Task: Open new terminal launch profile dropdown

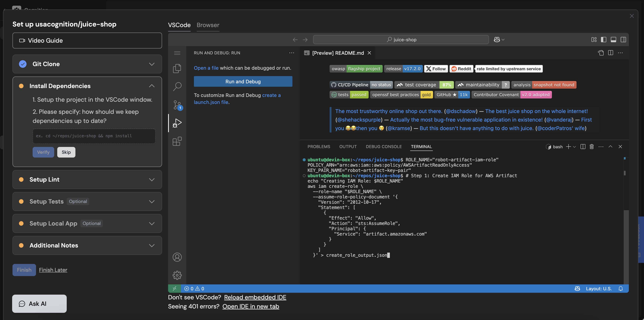Action: point(574,147)
